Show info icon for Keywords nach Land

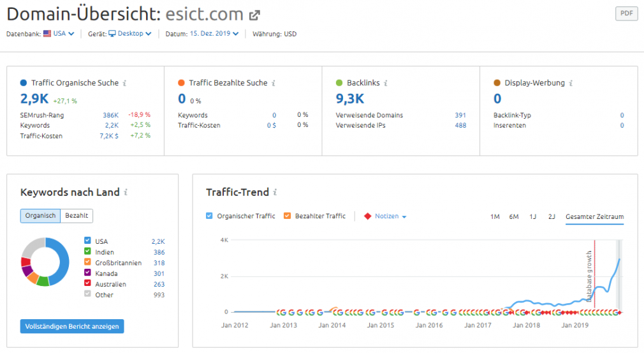click(126, 192)
